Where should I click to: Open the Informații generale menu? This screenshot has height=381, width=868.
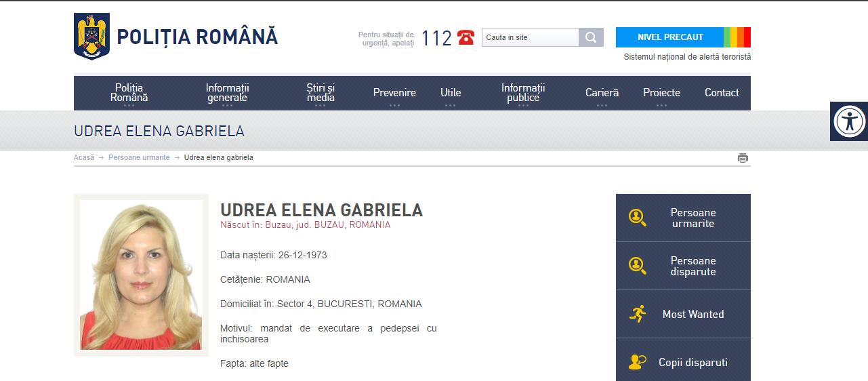(x=228, y=93)
